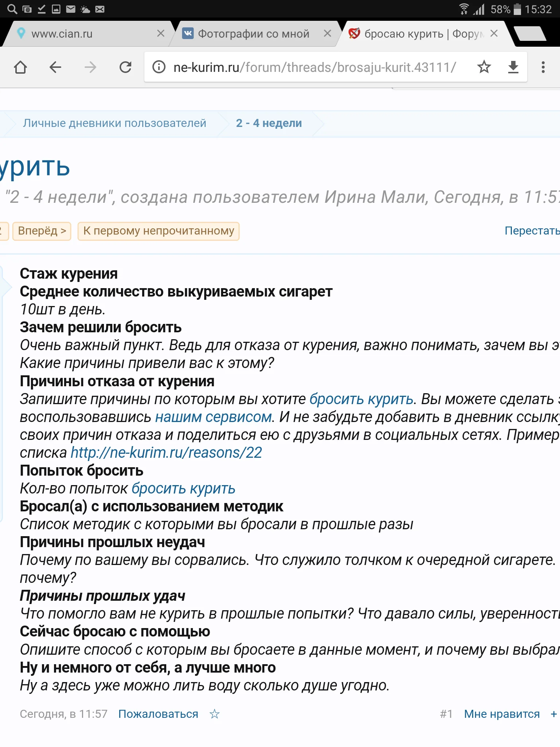Click the Причины прошлых удач heading
Image resolution: width=560 pixels, height=747 pixels.
point(102,596)
